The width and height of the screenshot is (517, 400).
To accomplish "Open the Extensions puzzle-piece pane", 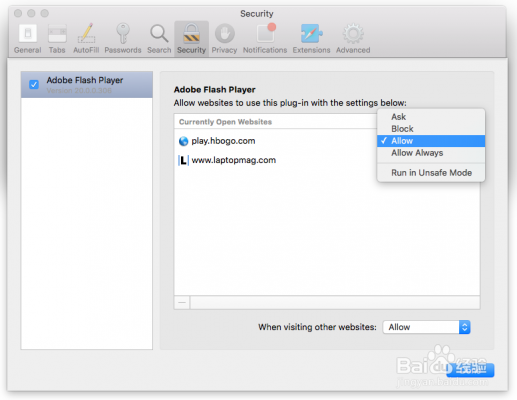I will (x=311, y=39).
